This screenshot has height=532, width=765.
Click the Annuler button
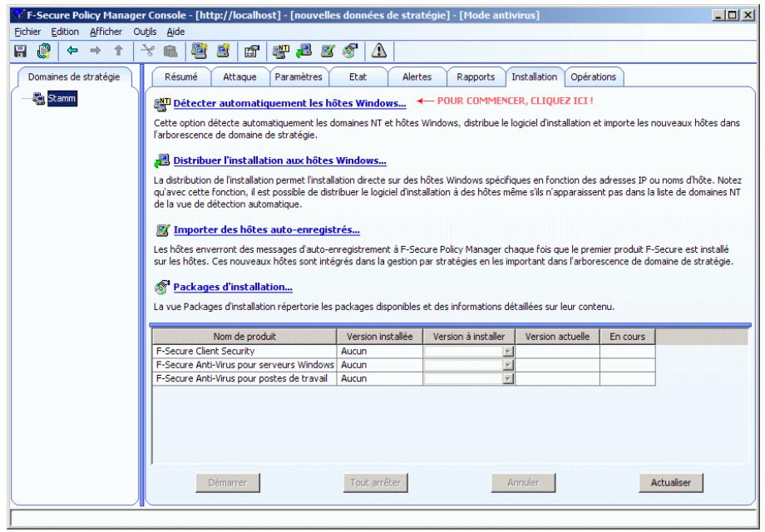tap(523, 483)
